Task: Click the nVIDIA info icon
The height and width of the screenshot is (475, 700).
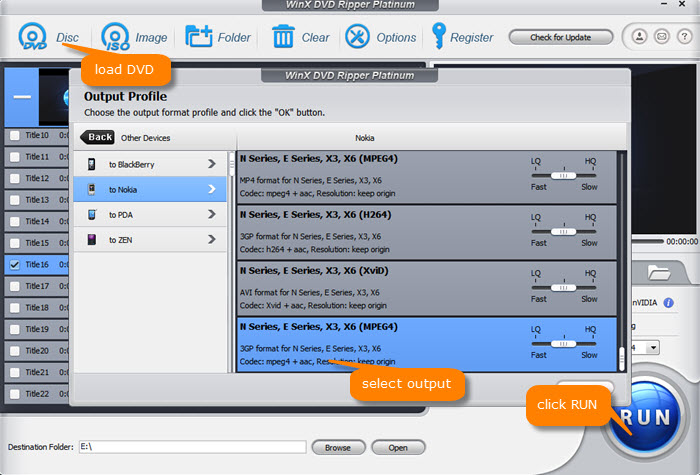Action: 668,303
